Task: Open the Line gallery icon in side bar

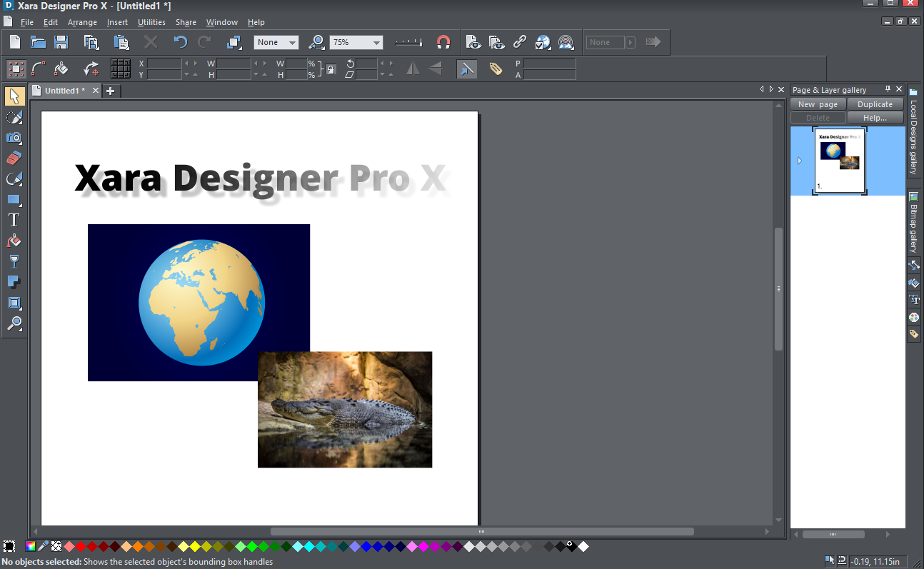Action: coord(914,266)
